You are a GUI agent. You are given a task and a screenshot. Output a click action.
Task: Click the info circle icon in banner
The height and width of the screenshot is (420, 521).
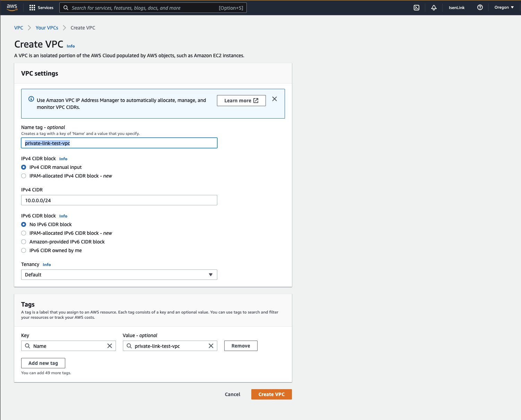(31, 99)
